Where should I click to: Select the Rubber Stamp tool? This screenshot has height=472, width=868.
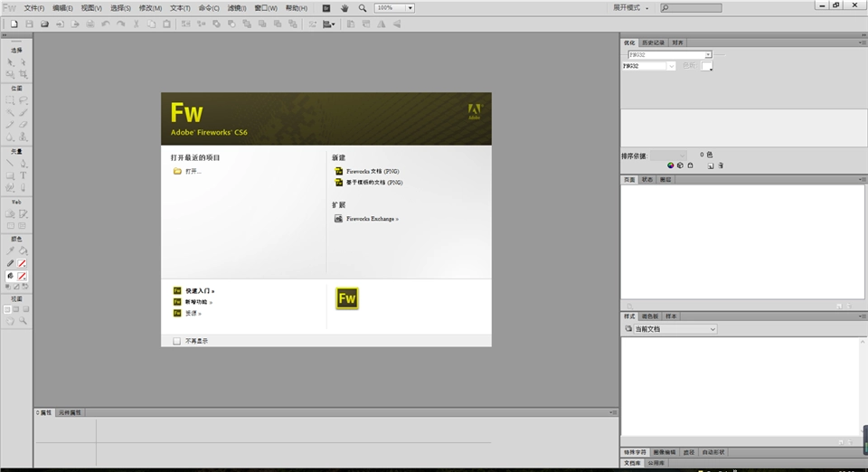click(24, 137)
